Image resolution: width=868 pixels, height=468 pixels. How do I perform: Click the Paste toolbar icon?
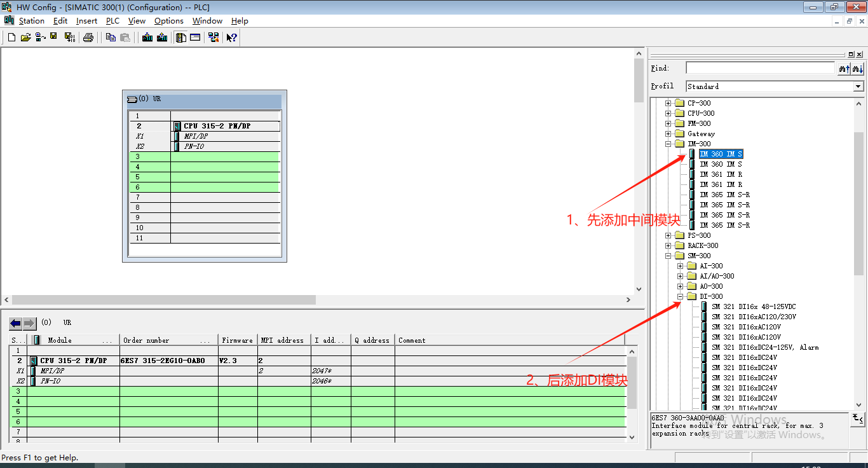pos(125,38)
